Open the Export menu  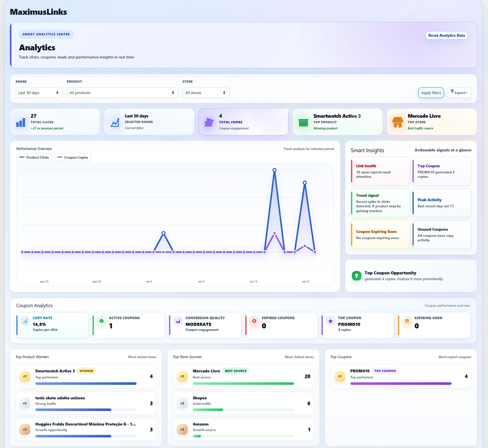coord(459,93)
